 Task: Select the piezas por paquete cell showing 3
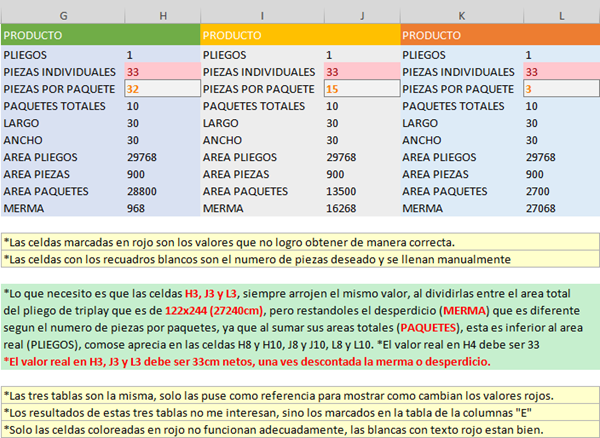[561, 89]
